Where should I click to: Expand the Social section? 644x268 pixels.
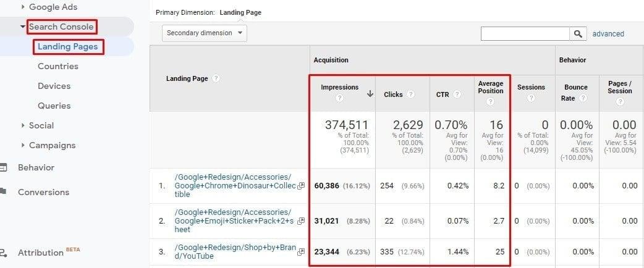tap(23, 125)
